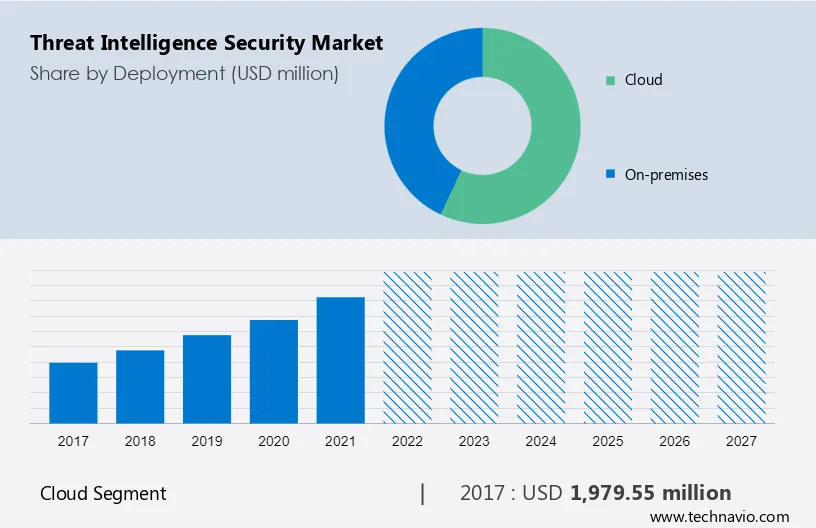This screenshot has height=528, width=816.
Task: Click the 2026 hatched forecast bar
Action: click(674, 347)
